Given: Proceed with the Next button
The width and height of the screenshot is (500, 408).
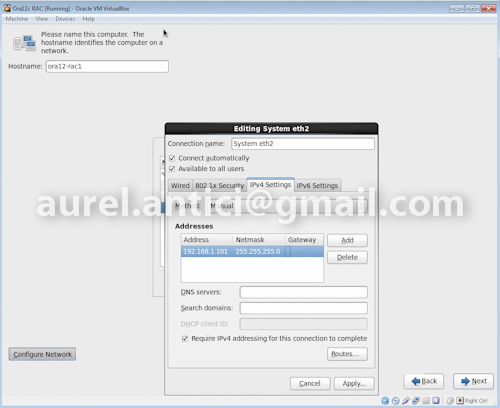Looking at the screenshot, I should (x=473, y=381).
